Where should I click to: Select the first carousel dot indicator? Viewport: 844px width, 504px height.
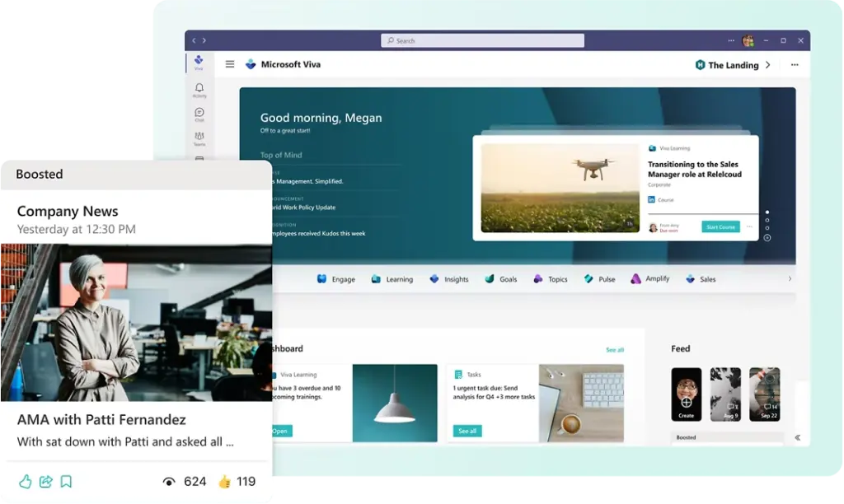pos(767,212)
